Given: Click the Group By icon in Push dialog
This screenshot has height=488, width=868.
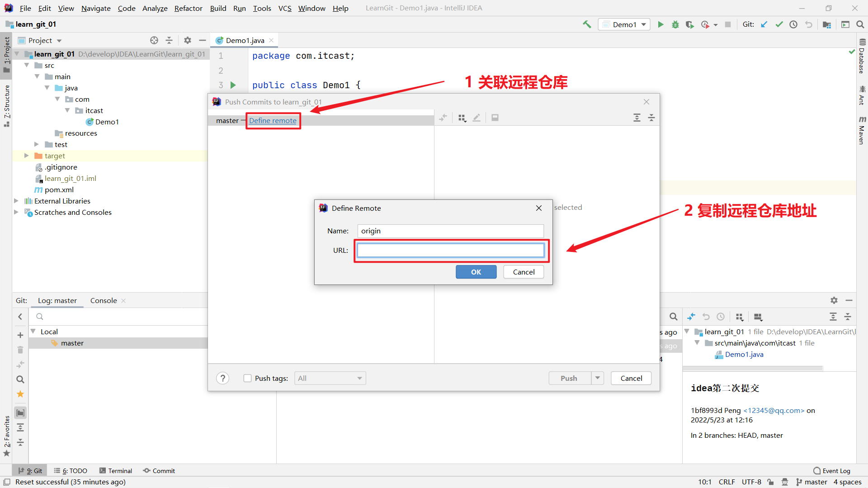Looking at the screenshot, I should coord(462,118).
